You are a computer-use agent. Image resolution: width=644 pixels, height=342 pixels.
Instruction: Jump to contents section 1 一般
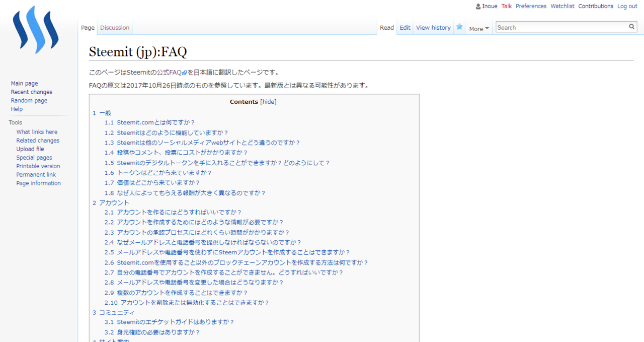[102, 113]
